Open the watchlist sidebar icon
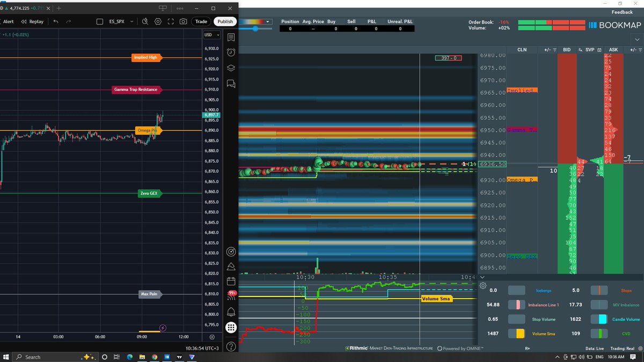This screenshot has width=644, height=362. (x=231, y=37)
